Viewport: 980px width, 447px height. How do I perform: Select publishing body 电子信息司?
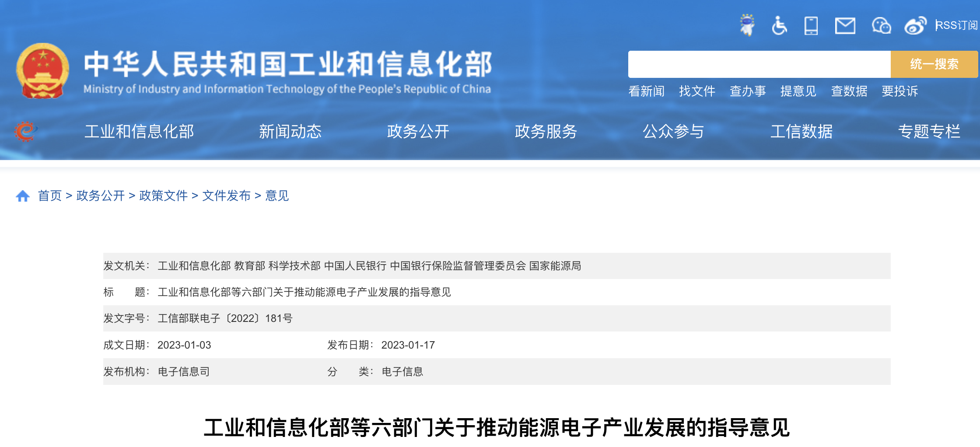(184, 372)
